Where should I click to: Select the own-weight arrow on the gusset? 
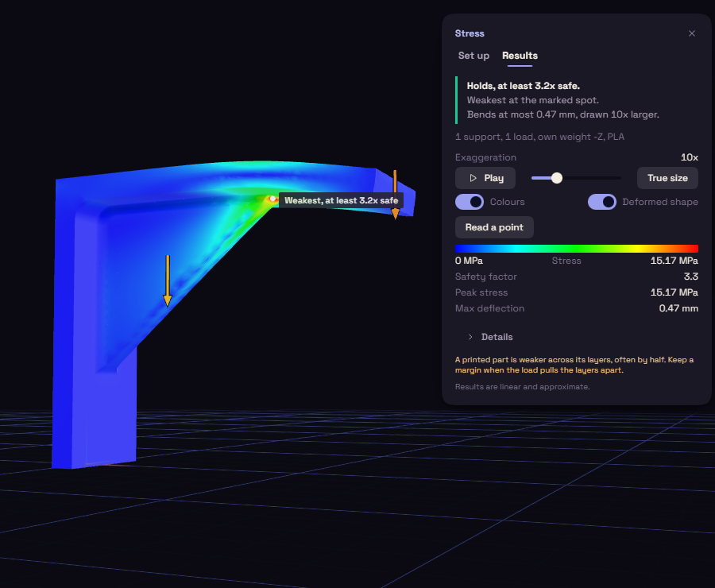click(x=168, y=280)
